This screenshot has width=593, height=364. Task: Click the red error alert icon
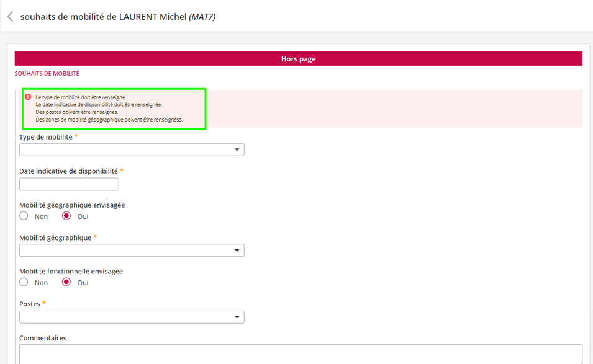[28, 97]
